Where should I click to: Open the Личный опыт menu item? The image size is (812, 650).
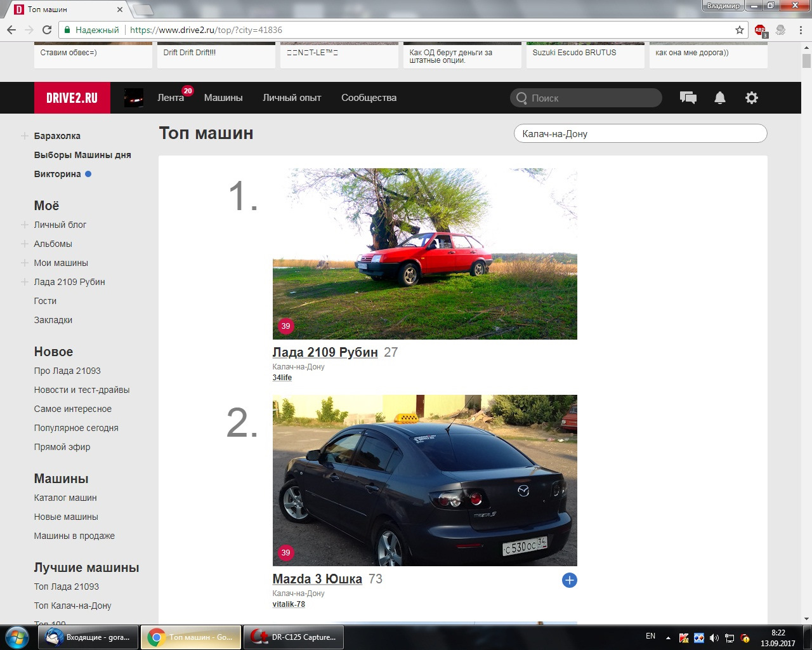[292, 98]
